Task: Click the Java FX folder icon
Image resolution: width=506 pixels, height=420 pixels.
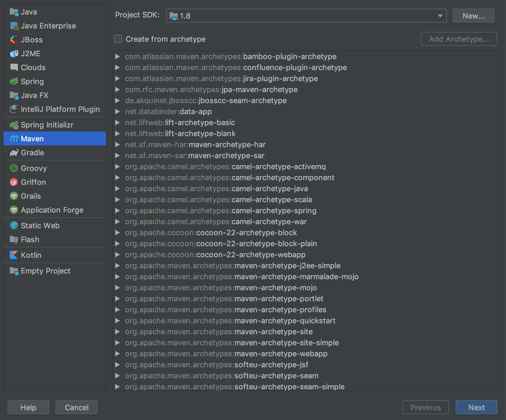Action: (14, 95)
